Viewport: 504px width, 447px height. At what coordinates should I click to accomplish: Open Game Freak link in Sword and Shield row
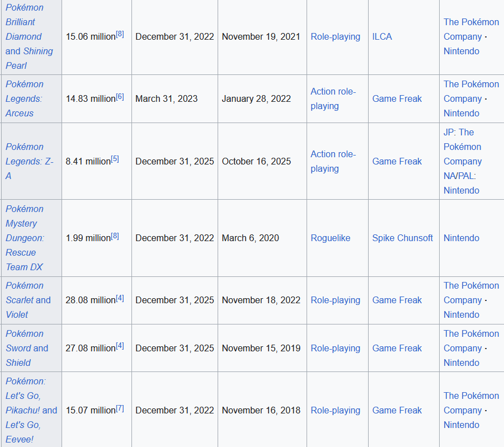pos(397,348)
